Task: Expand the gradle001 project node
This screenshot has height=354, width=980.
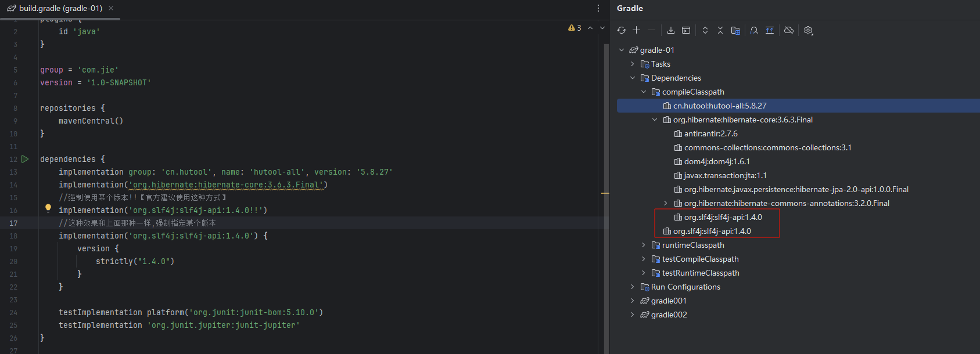Action: 633,301
